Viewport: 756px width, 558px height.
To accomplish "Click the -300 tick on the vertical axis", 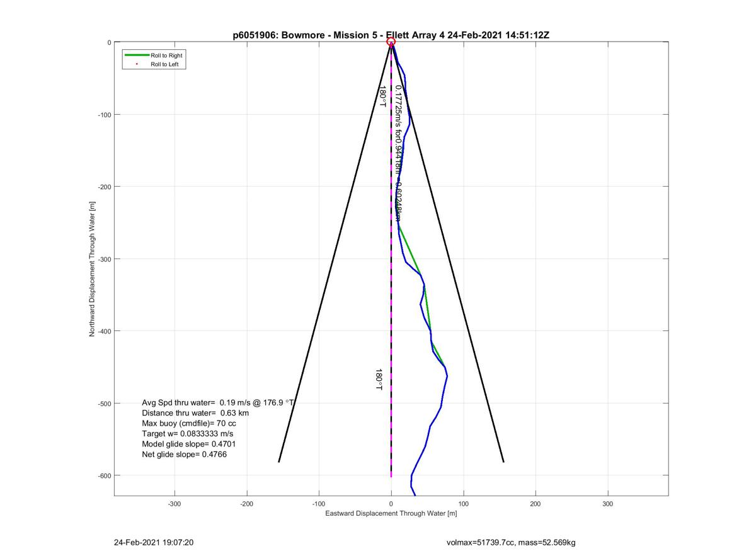I will [x=104, y=259].
